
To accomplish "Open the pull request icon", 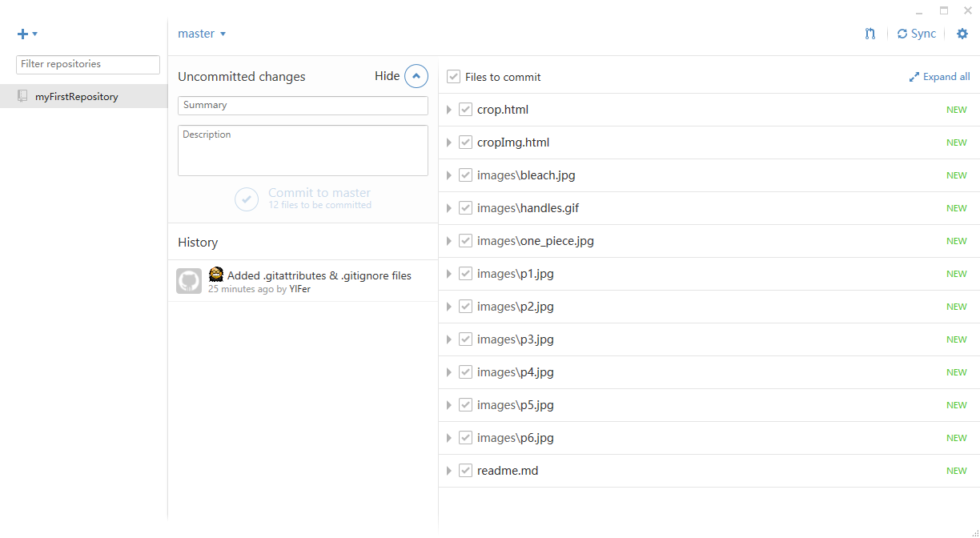I will (870, 34).
